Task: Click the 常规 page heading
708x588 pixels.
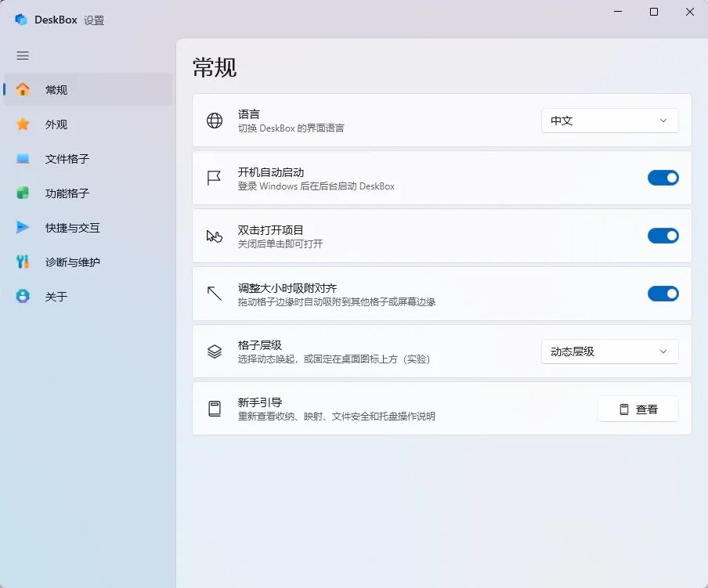Action: pyautogui.click(x=215, y=67)
